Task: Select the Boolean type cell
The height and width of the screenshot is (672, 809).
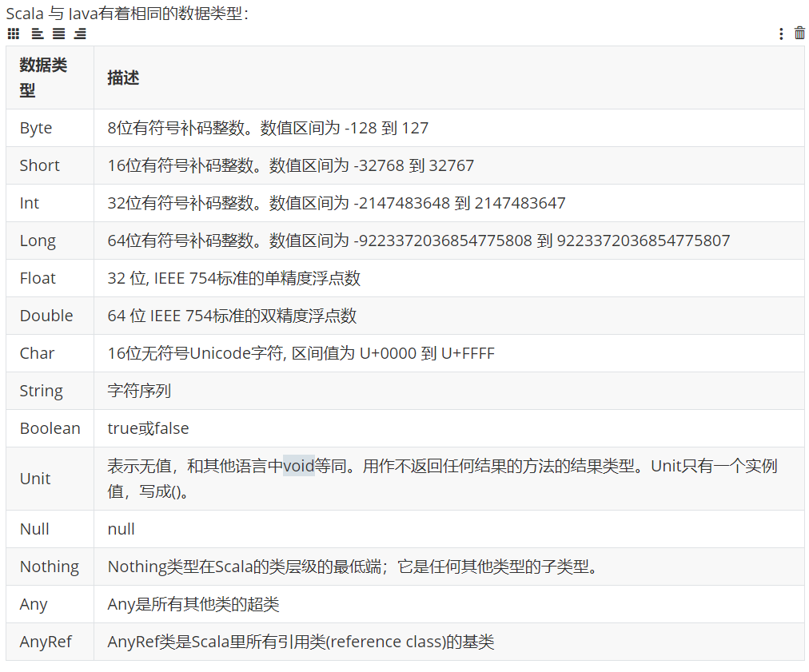Action: (50, 428)
